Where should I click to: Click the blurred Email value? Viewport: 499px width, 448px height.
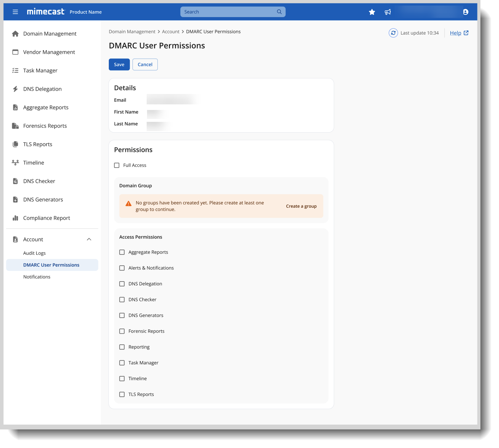(x=173, y=100)
